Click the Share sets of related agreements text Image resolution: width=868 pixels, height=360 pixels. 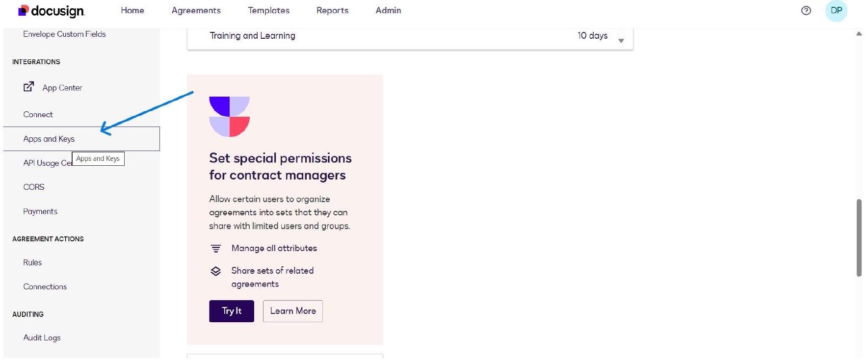point(272,277)
